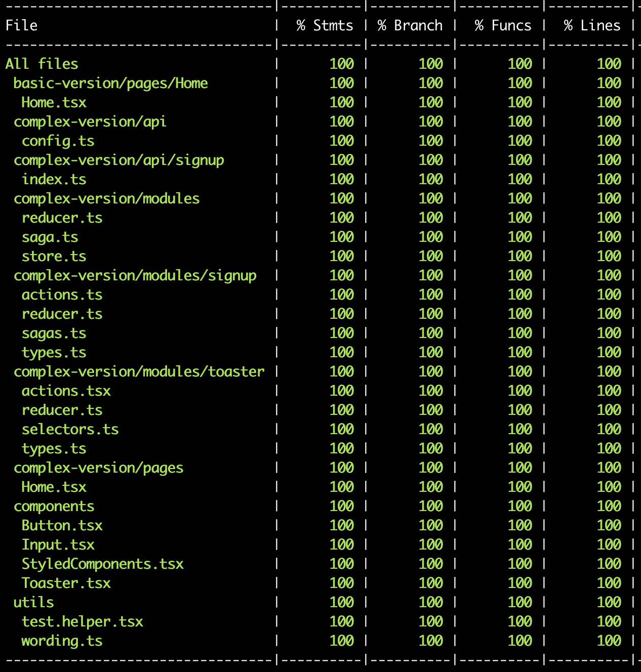Viewport: 641px width, 672px height.
Task: Select the "index.ts" file name
Action: [54, 179]
